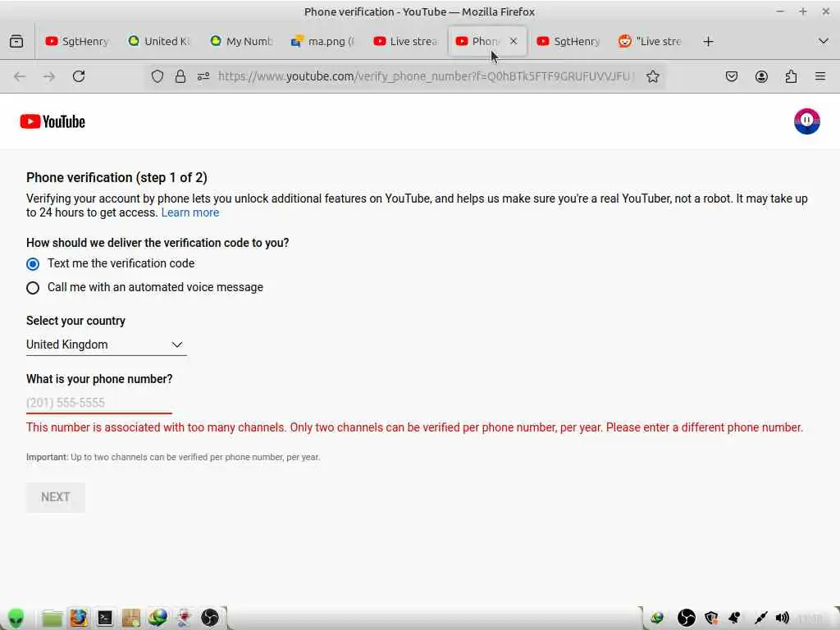Open a new tab with plus

pyautogui.click(x=708, y=41)
